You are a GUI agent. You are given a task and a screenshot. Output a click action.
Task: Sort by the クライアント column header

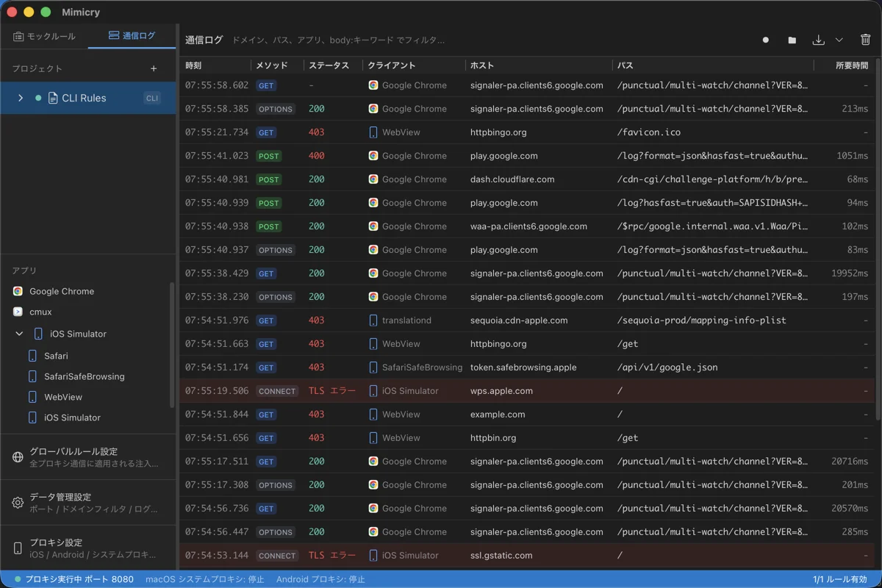click(392, 65)
